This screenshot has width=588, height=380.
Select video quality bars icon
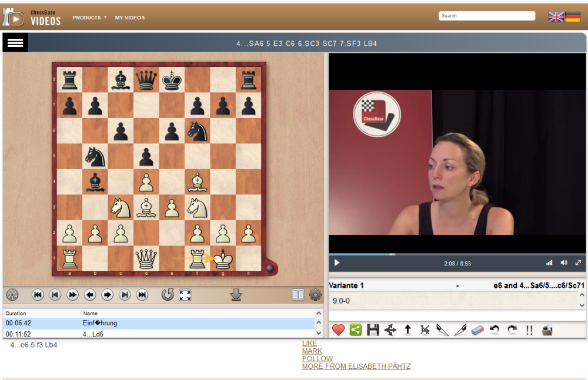549,263
